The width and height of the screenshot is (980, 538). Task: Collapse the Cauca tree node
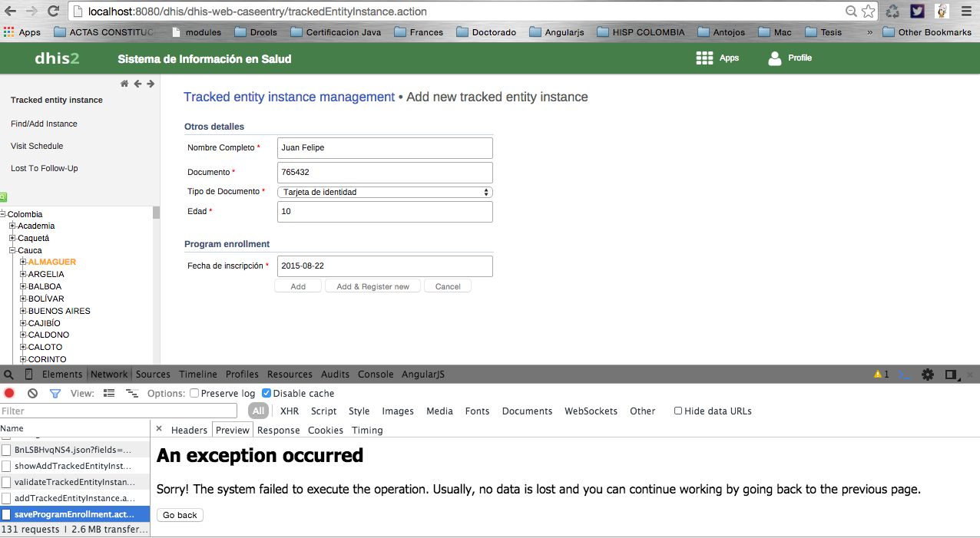pos(12,250)
